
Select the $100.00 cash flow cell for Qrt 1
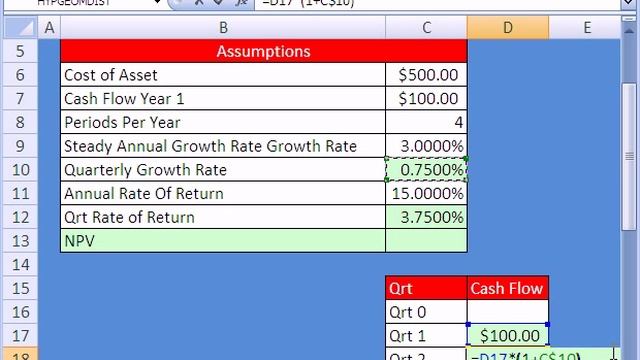508,335
